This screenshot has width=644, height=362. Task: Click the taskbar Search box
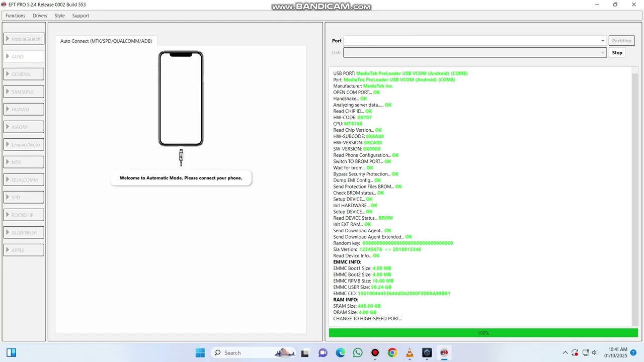pos(253,353)
